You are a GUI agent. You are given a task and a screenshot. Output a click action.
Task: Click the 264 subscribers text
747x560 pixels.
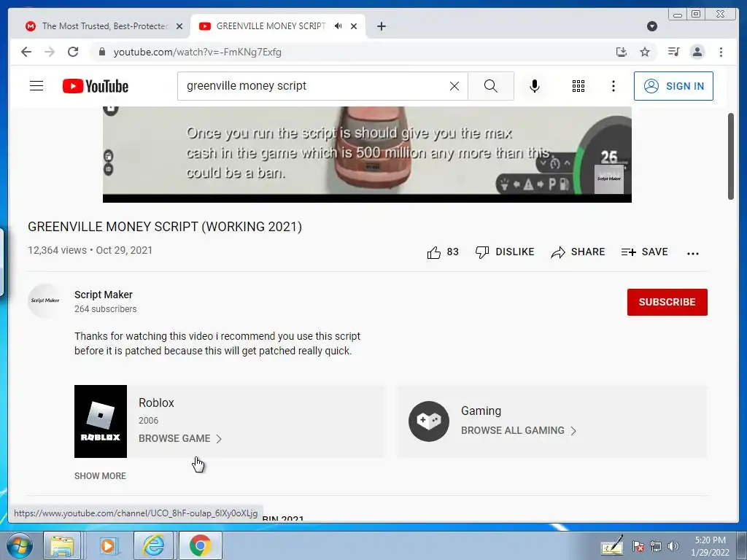(x=105, y=309)
